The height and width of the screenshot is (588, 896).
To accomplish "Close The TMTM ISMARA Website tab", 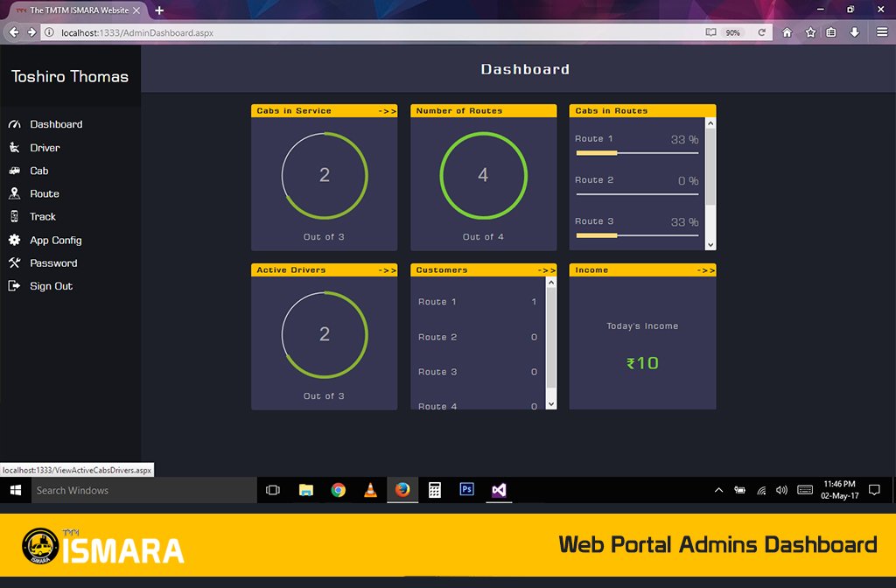I will pos(136,10).
